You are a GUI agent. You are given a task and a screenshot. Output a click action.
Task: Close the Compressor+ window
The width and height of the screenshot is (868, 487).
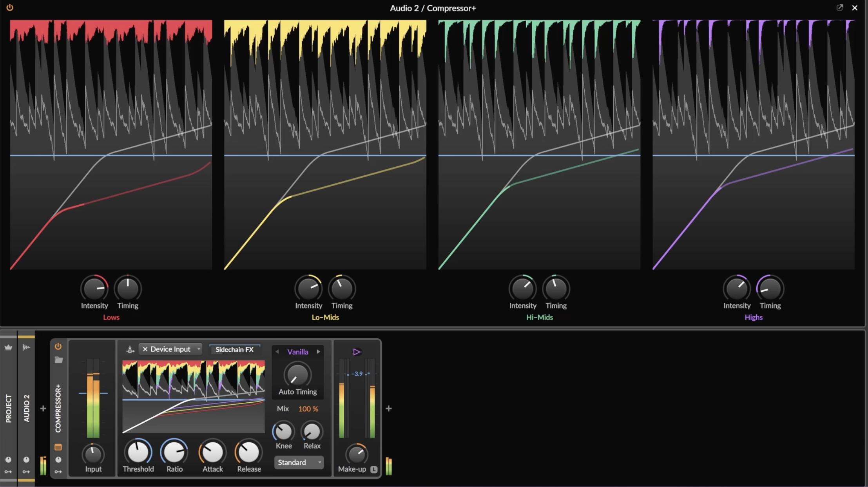coord(855,8)
